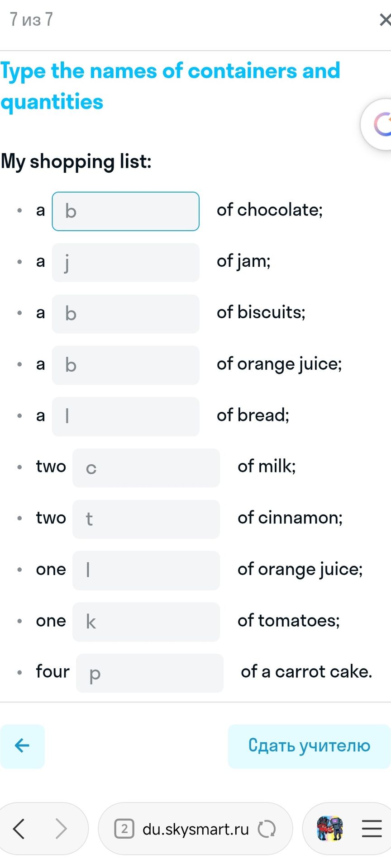
Task: Click the back arrow button below the list
Action: (x=22, y=746)
